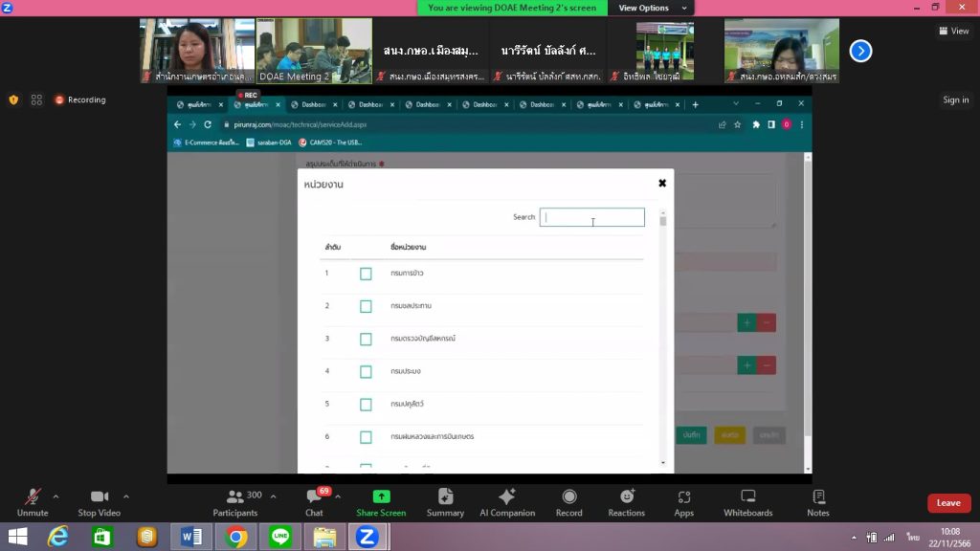Unmute the microphone in Zoom
The image size is (980, 551).
pos(33,497)
